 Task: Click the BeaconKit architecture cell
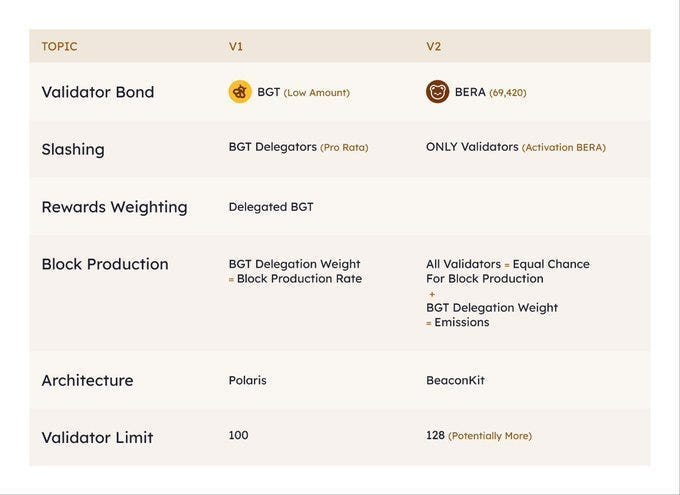coord(455,380)
